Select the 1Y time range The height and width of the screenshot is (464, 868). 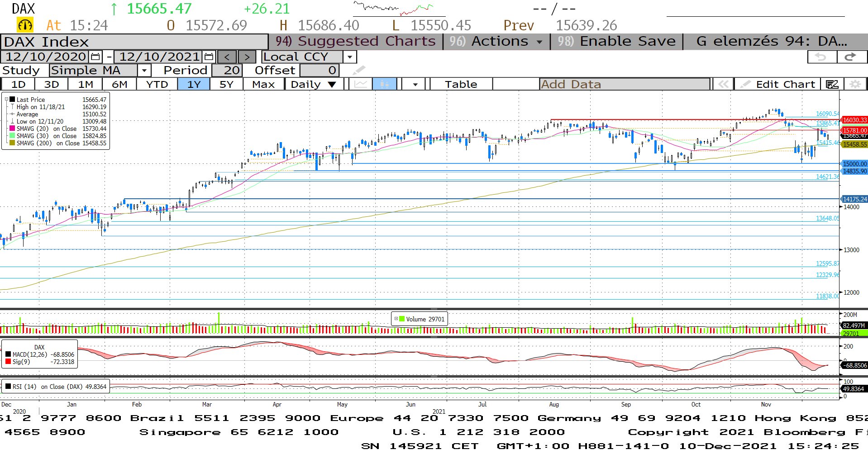coord(194,84)
